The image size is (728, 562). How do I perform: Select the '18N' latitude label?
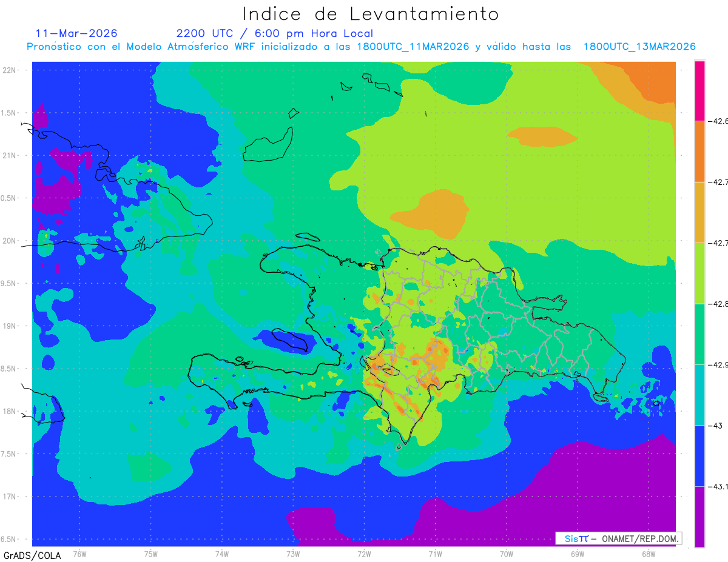click(9, 411)
